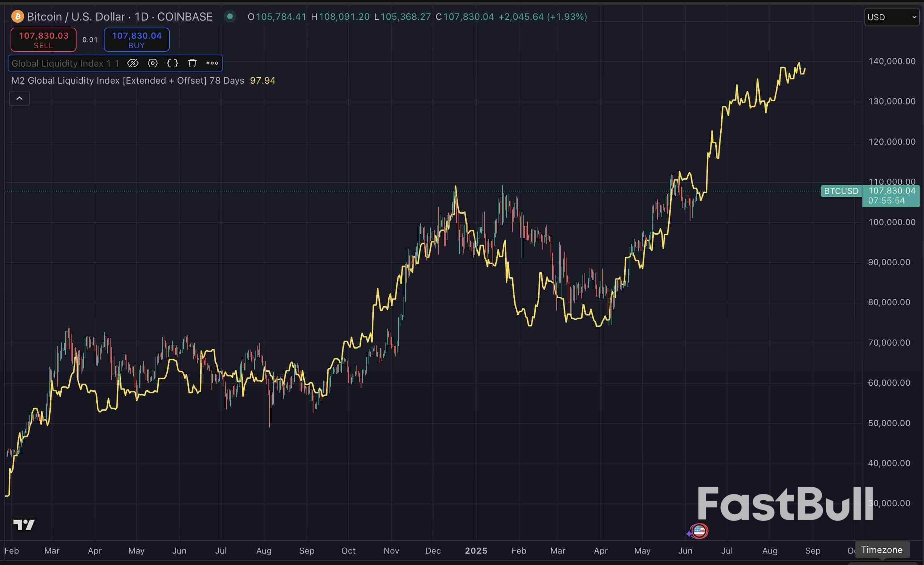The height and width of the screenshot is (565, 924).
Task: Click the TradingView logo
Action: (24, 525)
